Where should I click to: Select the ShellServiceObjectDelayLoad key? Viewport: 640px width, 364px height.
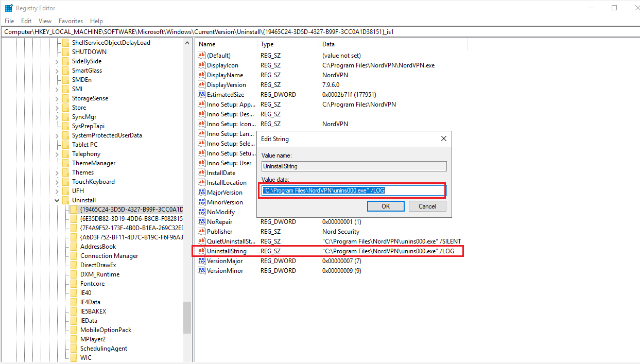(x=111, y=43)
